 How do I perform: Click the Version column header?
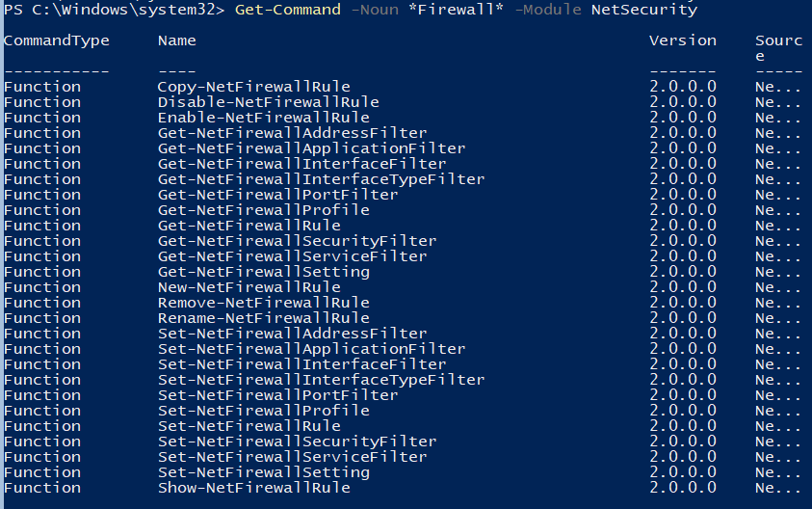[682, 40]
